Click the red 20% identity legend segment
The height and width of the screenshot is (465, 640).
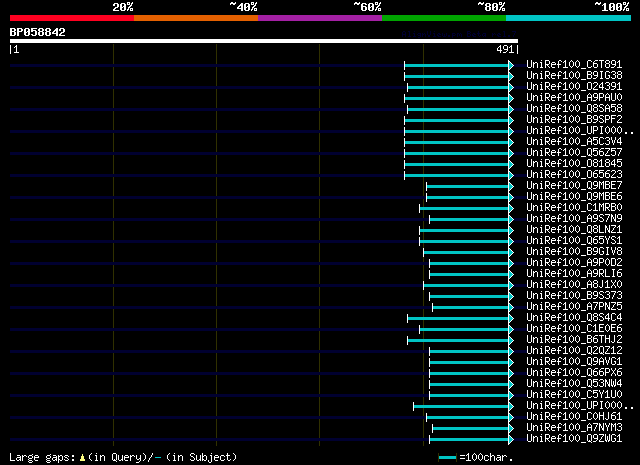point(72,18)
